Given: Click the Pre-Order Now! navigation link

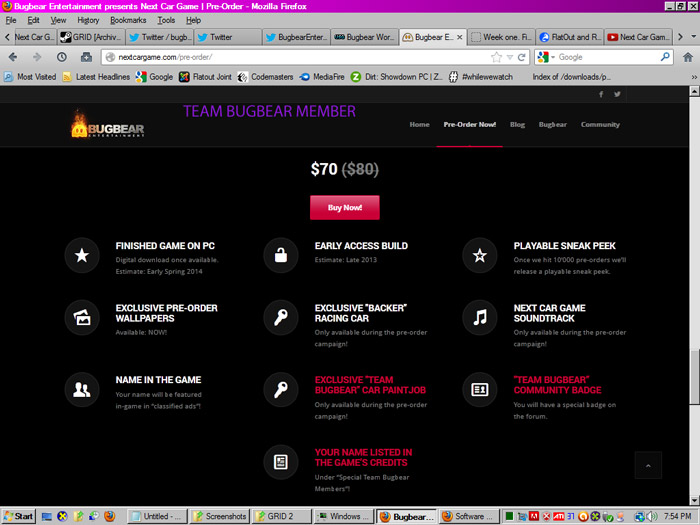Looking at the screenshot, I should click(x=470, y=125).
